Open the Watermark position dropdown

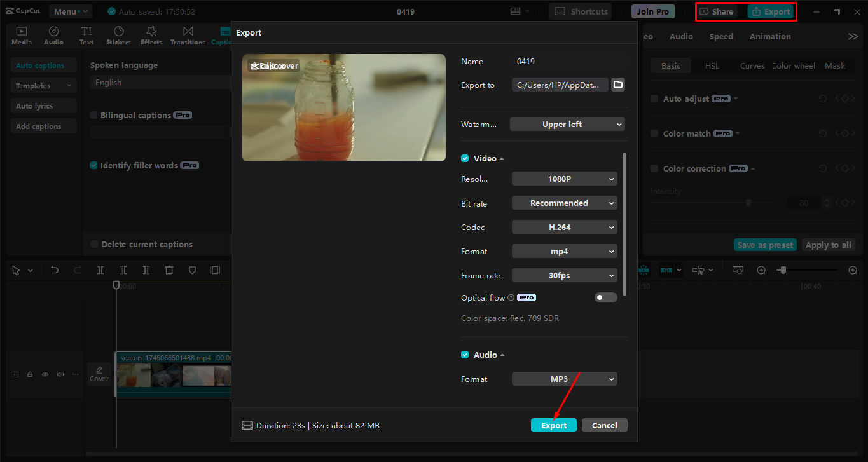tap(567, 123)
